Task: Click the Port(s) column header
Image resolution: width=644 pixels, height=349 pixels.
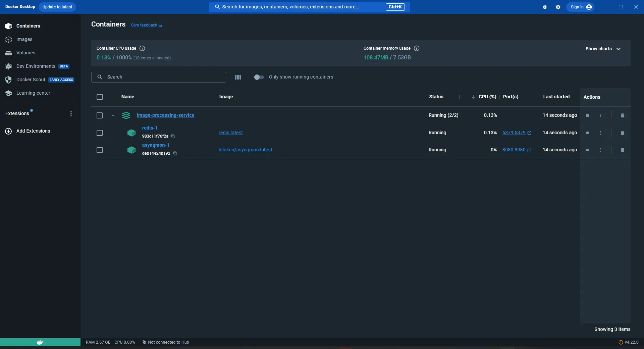Action: [511, 97]
